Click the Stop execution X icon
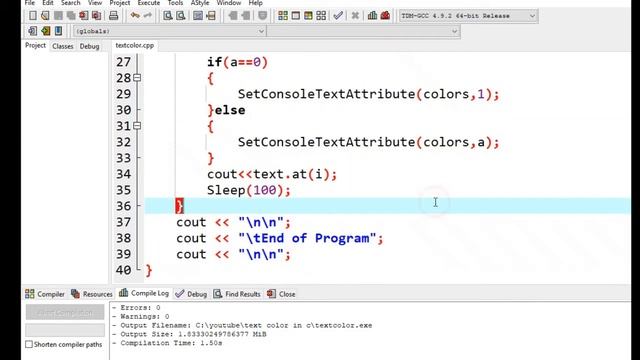The width and height of the screenshot is (640, 360). pyautogui.click(x=355, y=16)
